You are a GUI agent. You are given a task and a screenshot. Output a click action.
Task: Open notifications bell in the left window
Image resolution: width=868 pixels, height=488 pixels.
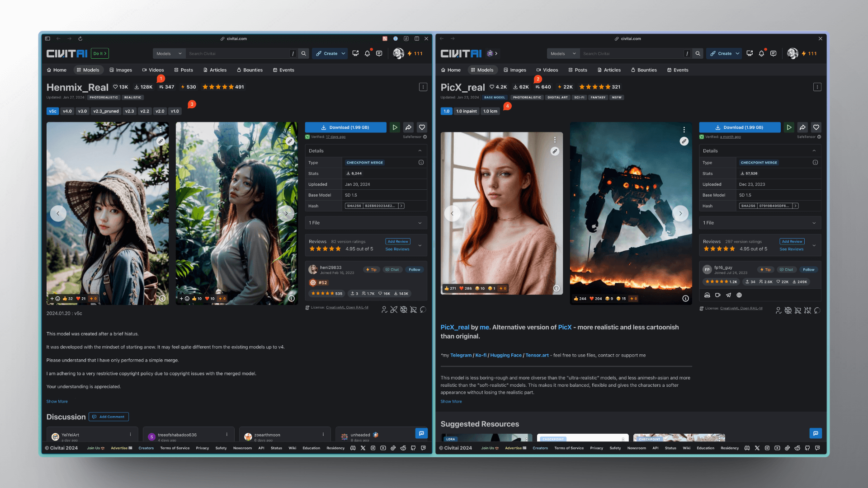point(368,53)
